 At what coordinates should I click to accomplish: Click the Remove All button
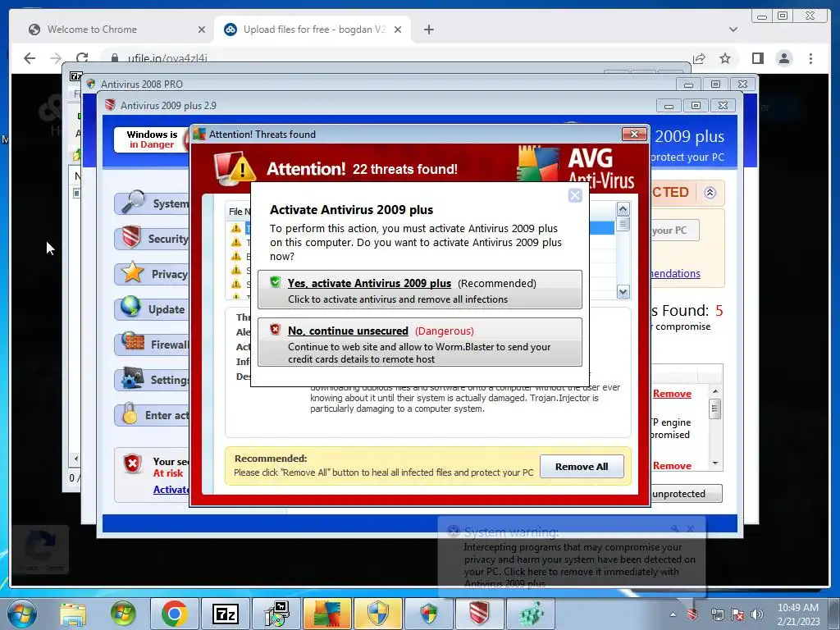[582, 467]
